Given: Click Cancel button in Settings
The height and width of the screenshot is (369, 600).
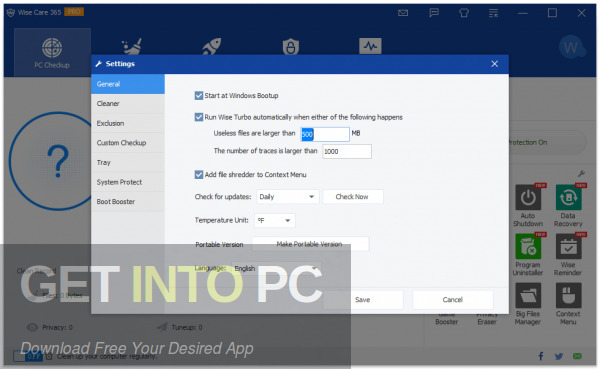Looking at the screenshot, I should click(x=453, y=300).
